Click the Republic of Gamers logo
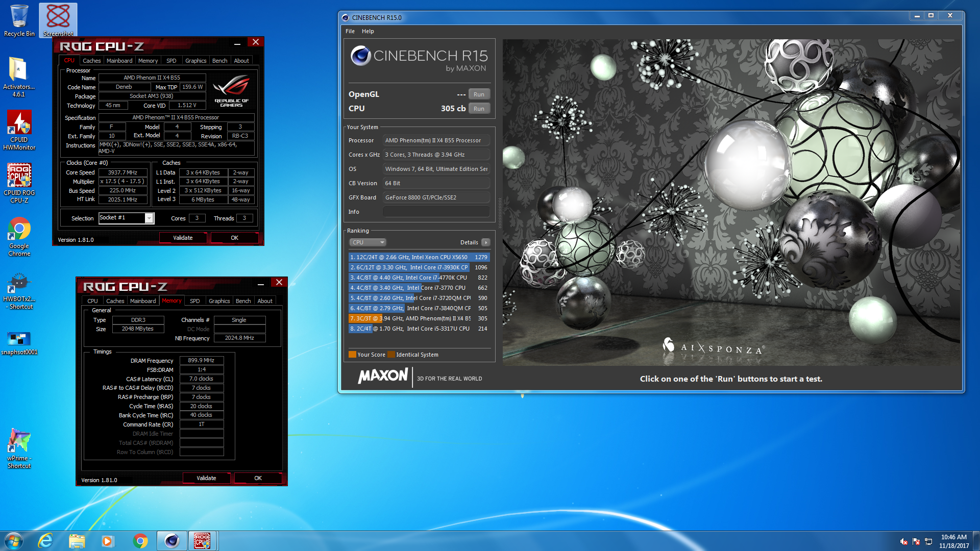980x551 pixels. click(231, 91)
